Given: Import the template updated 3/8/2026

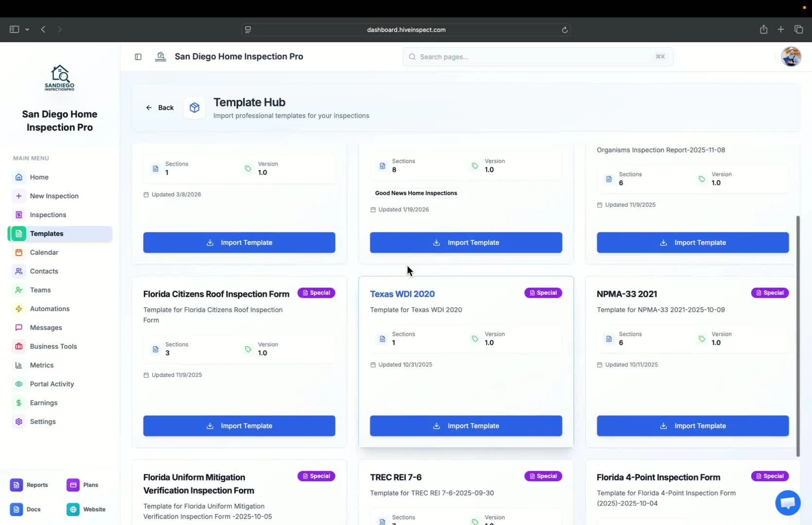Looking at the screenshot, I should click(239, 243).
